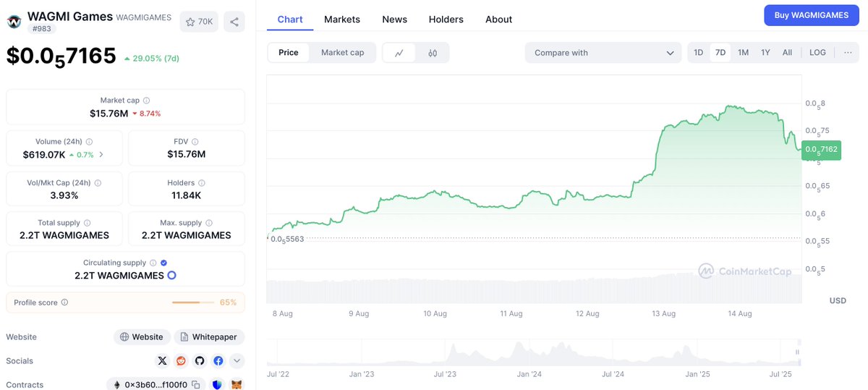Click circulating supply progress ring icon
The image size is (868, 390).
(172, 276)
